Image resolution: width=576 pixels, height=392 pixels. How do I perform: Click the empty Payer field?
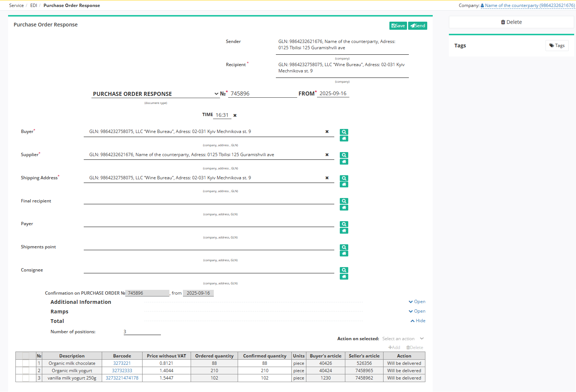tap(209, 223)
